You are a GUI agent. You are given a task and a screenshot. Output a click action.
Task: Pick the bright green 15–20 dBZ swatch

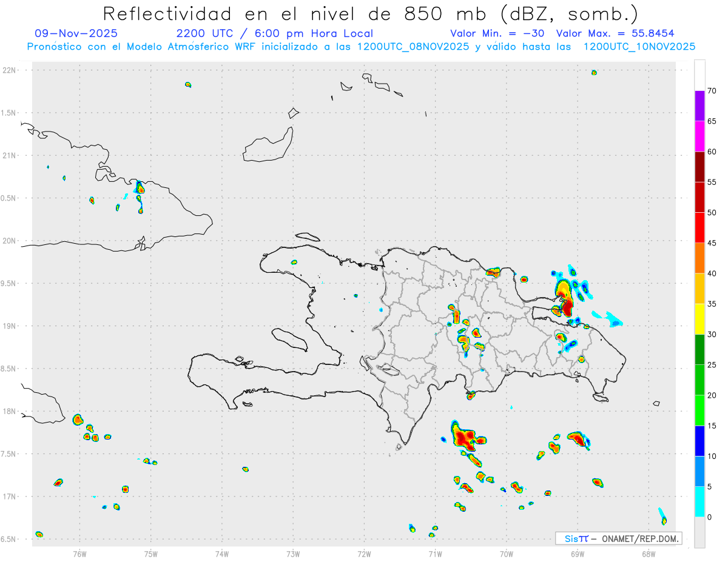[x=699, y=410]
